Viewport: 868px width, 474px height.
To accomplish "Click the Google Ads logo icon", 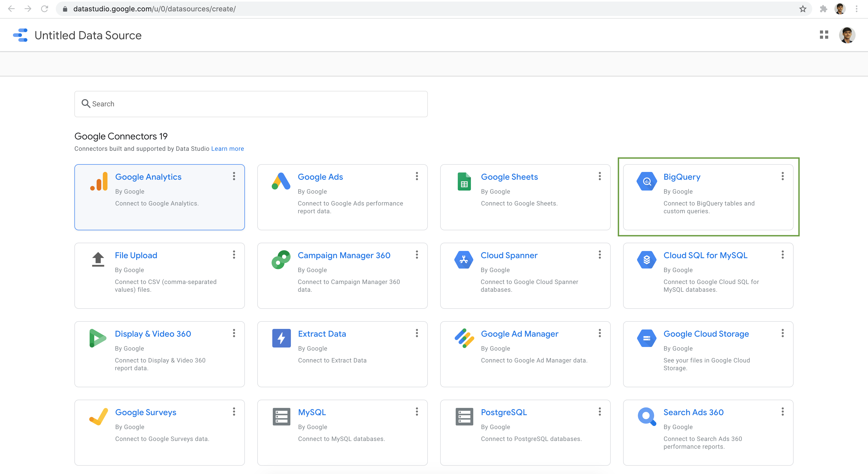I will coord(281,181).
